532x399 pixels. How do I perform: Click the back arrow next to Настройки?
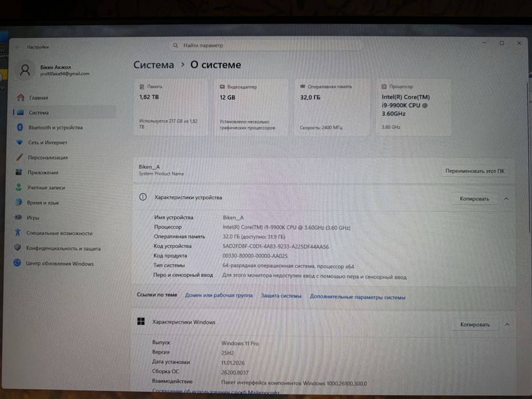pos(18,47)
